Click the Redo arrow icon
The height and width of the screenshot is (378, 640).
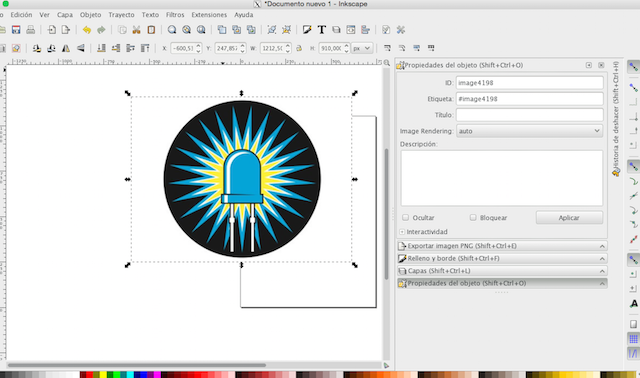101,30
